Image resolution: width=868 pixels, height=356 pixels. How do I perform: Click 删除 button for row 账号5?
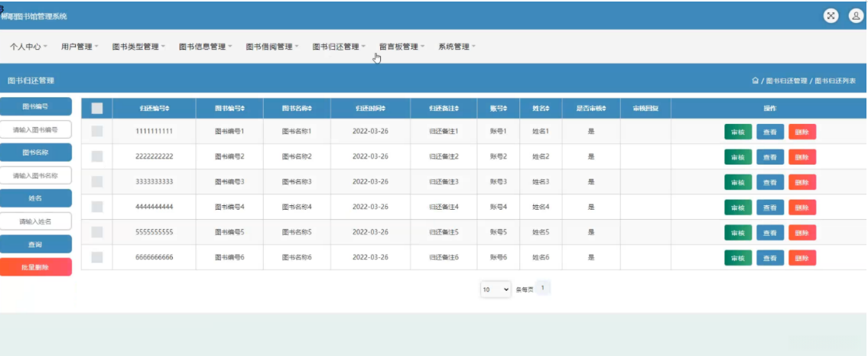coord(802,233)
